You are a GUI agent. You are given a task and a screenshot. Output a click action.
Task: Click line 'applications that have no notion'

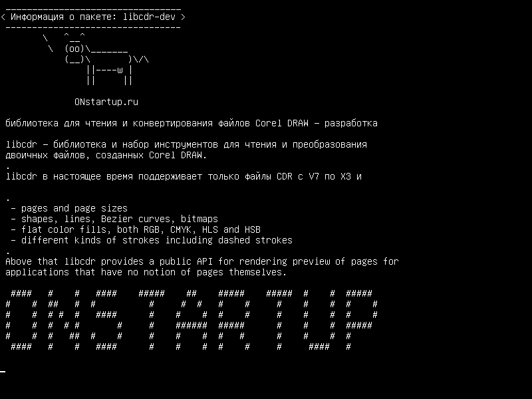146,272
